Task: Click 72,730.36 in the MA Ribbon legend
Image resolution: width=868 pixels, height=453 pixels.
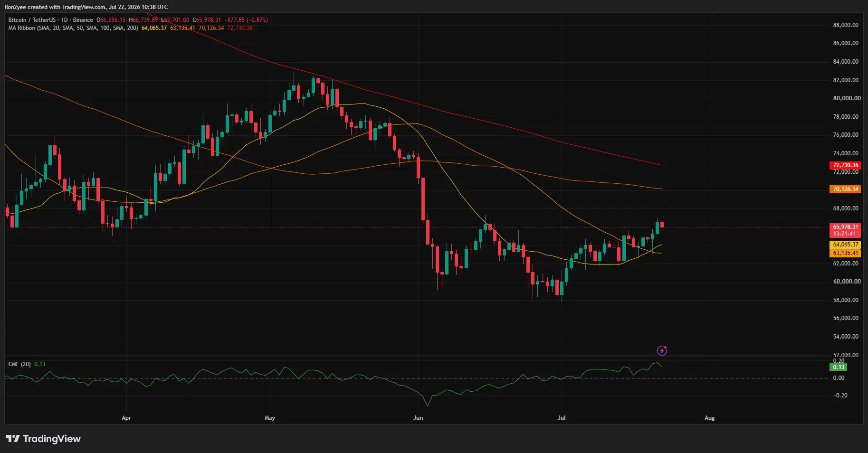Action: pos(240,28)
